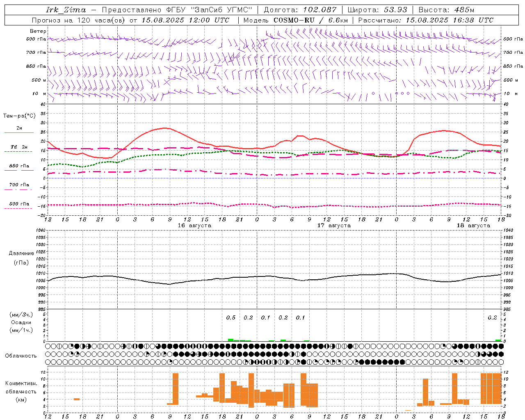Click the Конвективн. convective cloud label

point(21,383)
